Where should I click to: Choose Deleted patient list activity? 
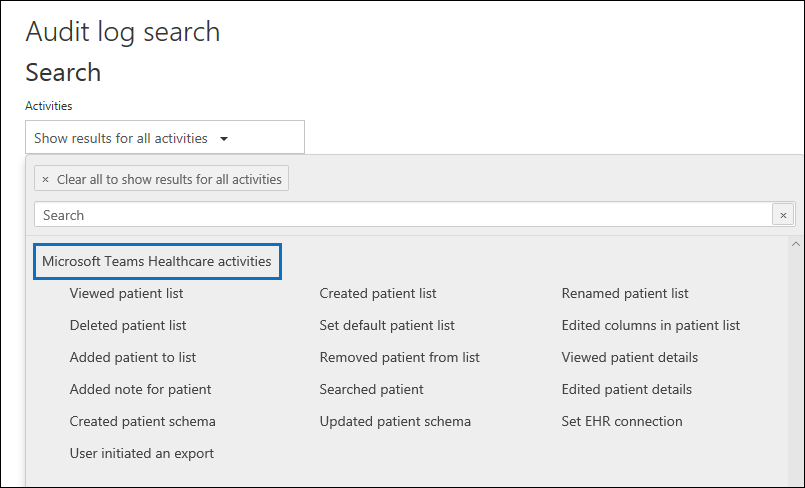(x=128, y=325)
